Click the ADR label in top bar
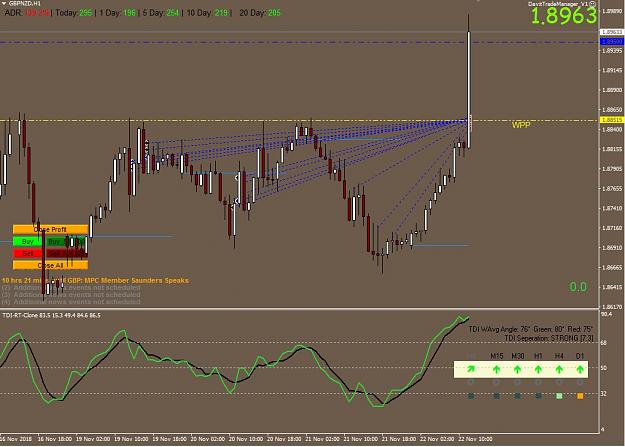The height and width of the screenshot is (447, 625). pos(14,13)
